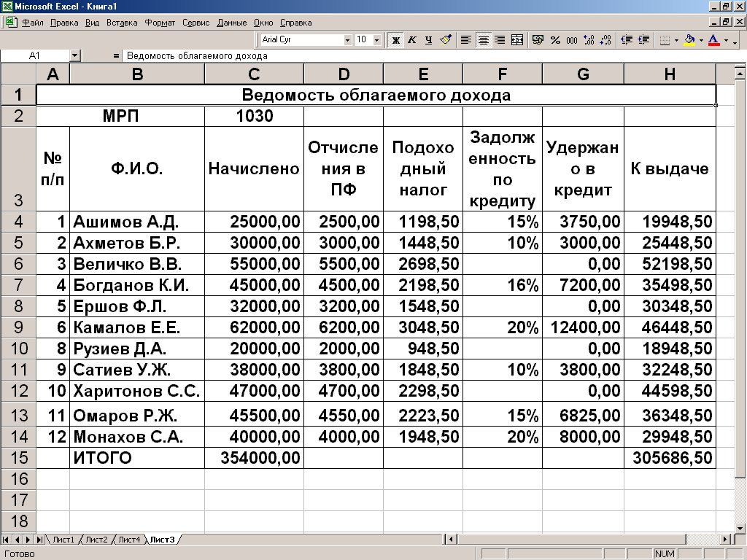The width and height of the screenshot is (747, 560).
Task: Open the borders dropdown arrow
Action: 676,40
